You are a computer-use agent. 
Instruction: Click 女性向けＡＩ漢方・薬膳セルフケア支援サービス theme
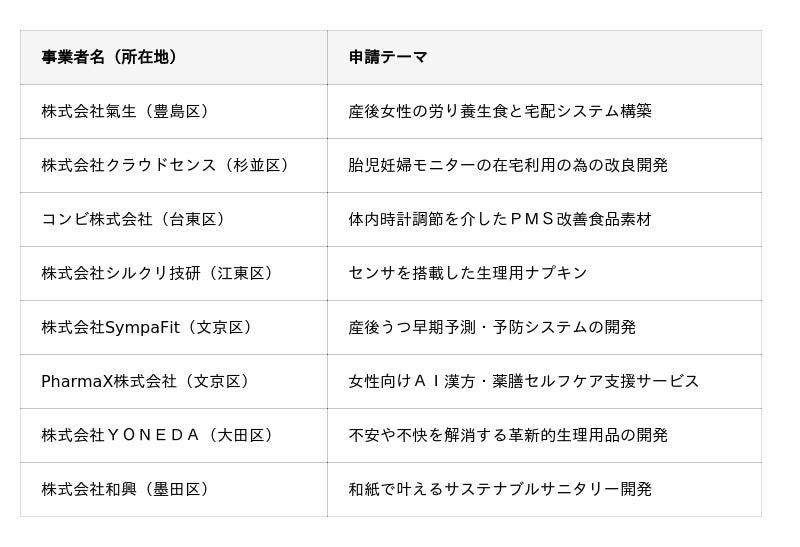click(x=524, y=382)
